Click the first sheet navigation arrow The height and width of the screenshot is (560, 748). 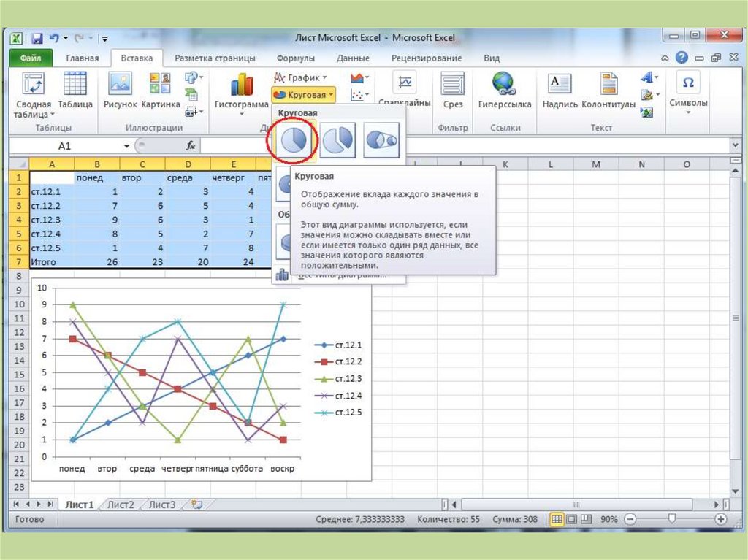click(x=16, y=505)
